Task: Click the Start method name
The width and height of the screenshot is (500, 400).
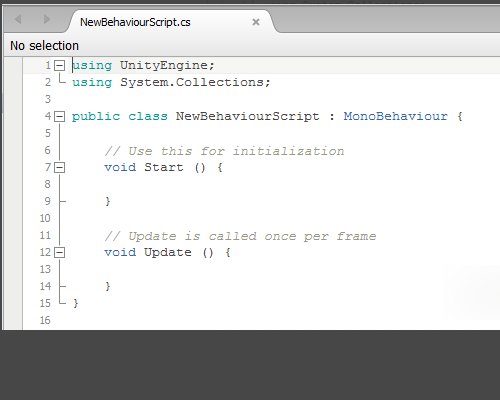Action: click(x=164, y=167)
